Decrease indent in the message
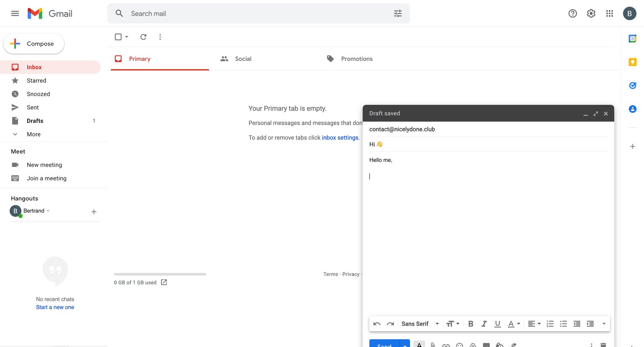The height and width of the screenshot is (347, 644). (577, 324)
